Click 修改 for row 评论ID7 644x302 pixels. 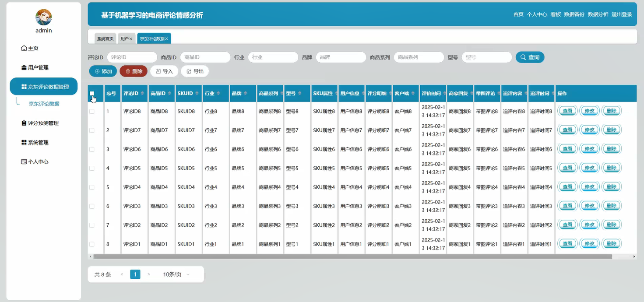[x=589, y=130]
